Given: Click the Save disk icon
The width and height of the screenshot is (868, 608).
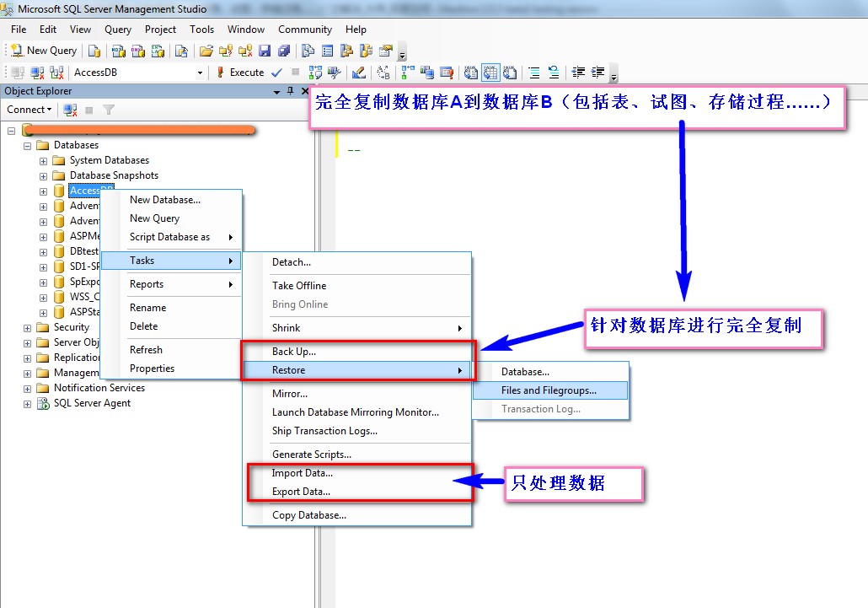Looking at the screenshot, I should (265, 51).
